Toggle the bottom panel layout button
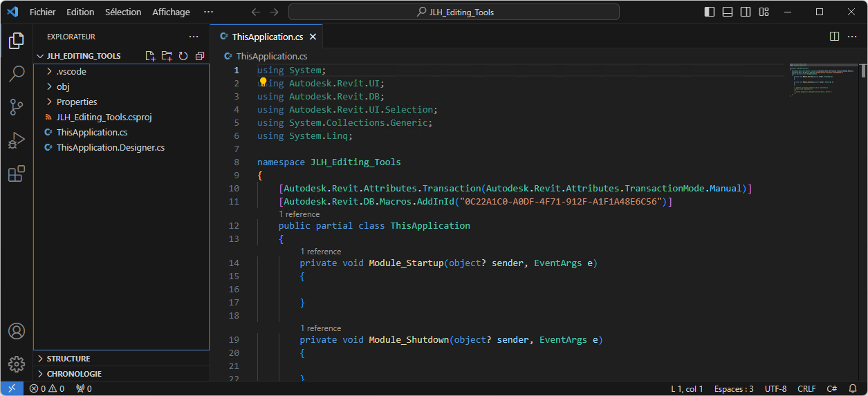This screenshot has height=396, width=868. (728, 12)
